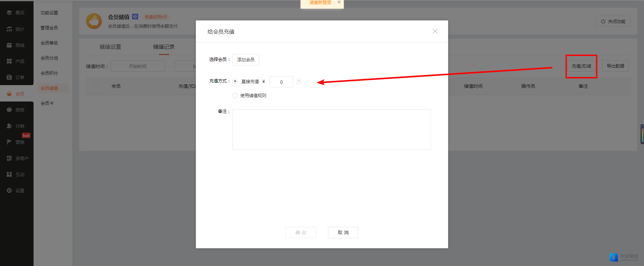The height and width of the screenshot is (266, 644).
Task: Click inside the 备注 remarks text area
Action: tap(331, 129)
